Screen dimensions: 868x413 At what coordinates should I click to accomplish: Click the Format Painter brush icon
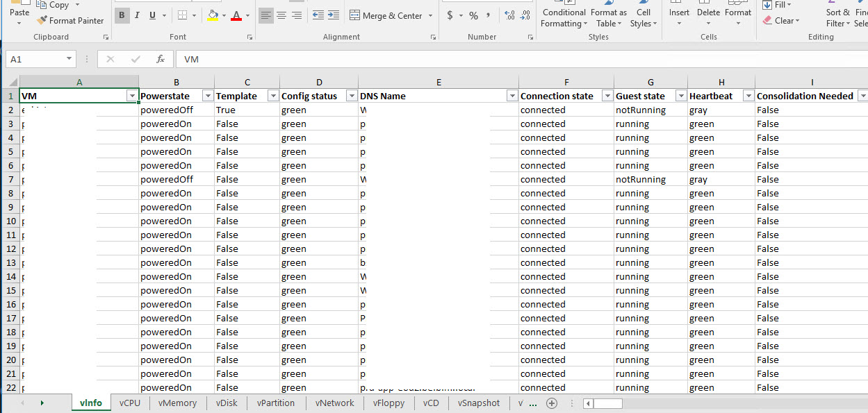click(x=42, y=21)
